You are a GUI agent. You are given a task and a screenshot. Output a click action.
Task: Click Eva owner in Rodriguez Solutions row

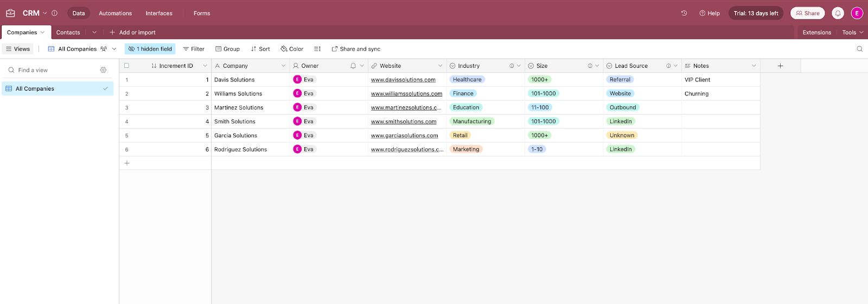click(x=304, y=149)
